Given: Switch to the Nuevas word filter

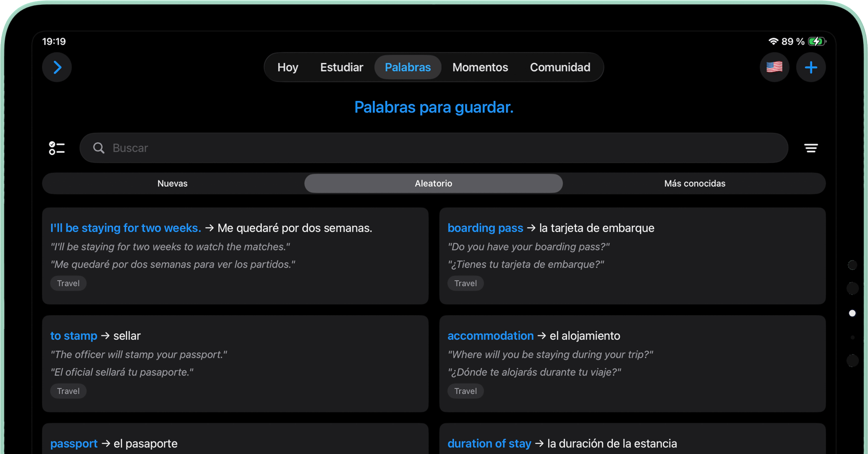Looking at the screenshot, I should (172, 183).
